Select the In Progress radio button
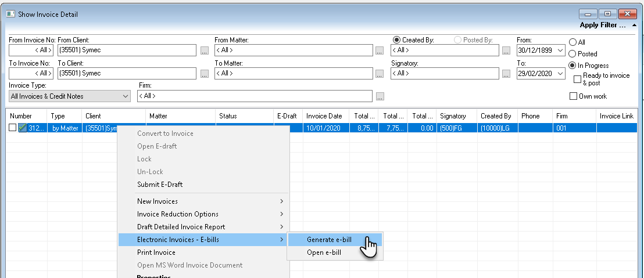The height and width of the screenshot is (278, 644). click(x=573, y=65)
